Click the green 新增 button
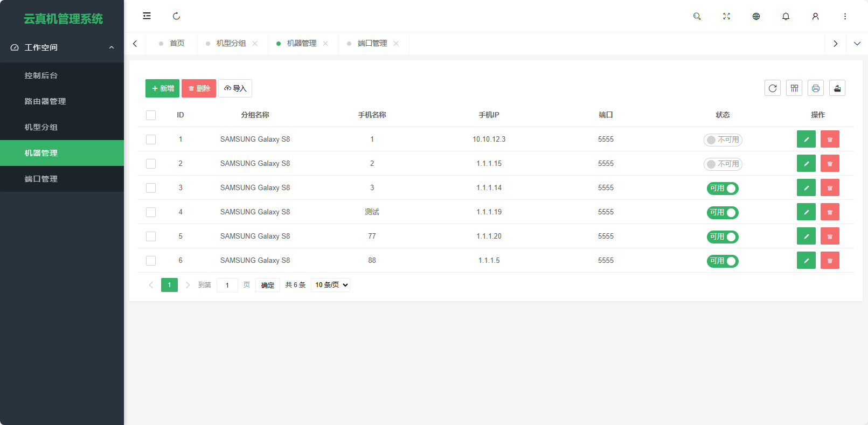 pos(162,88)
